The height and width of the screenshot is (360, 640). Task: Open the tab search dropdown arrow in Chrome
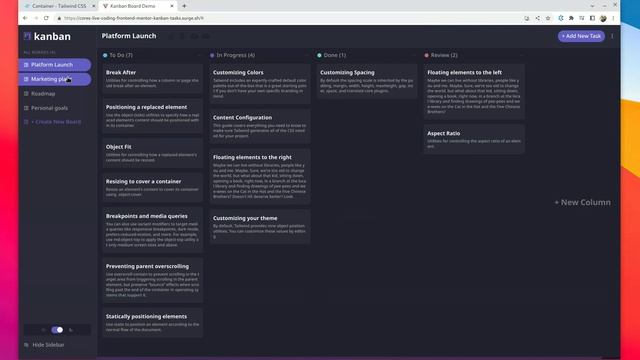[x=592, y=6]
